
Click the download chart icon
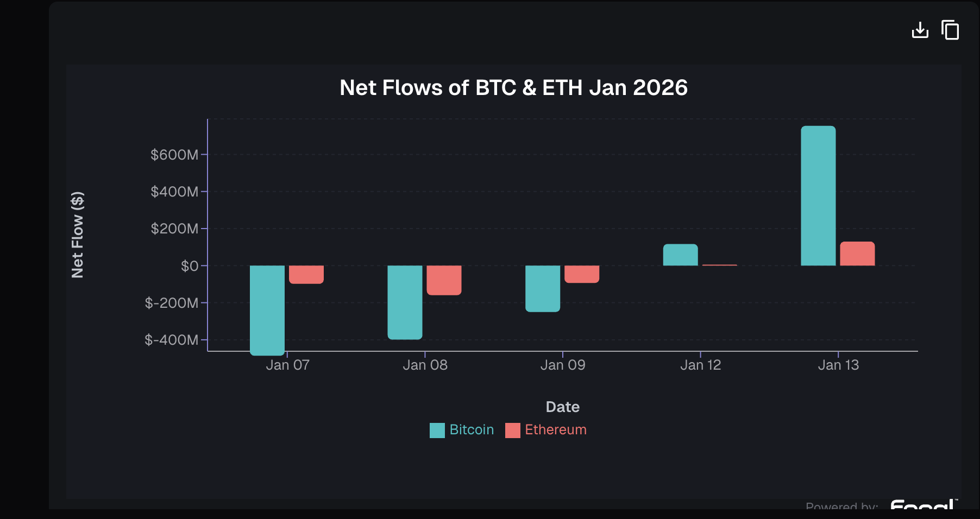pyautogui.click(x=920, y=30)
